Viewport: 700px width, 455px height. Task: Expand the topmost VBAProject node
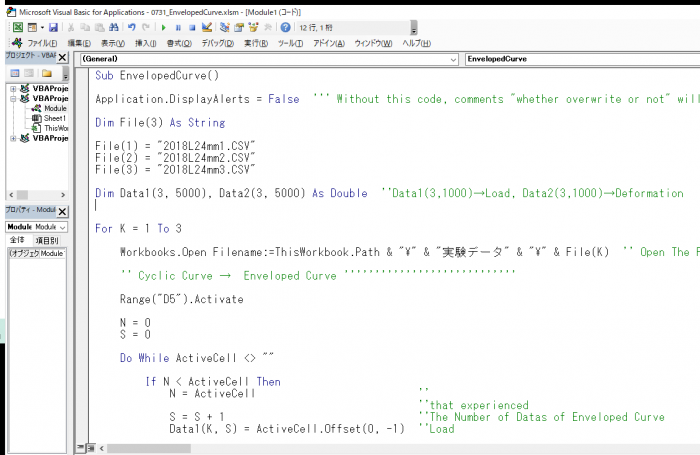coord(13,88)
